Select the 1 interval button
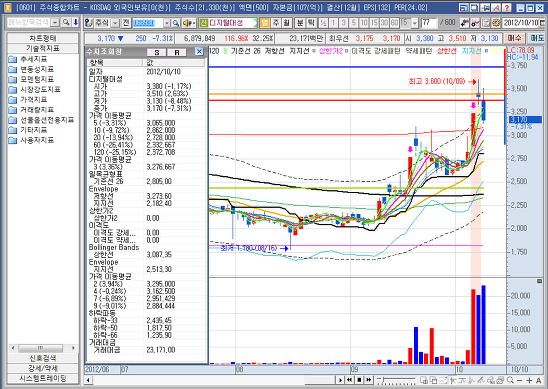The width and height of the screenshot is (548, 389). click(333, 23)
